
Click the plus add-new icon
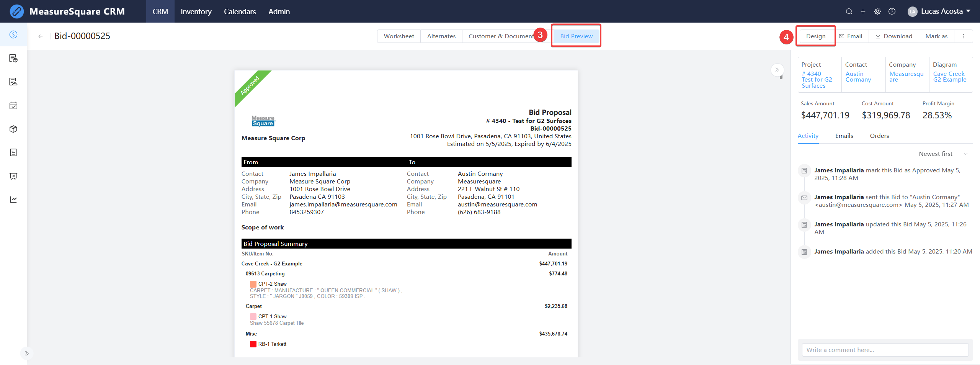tap(863, 11)
